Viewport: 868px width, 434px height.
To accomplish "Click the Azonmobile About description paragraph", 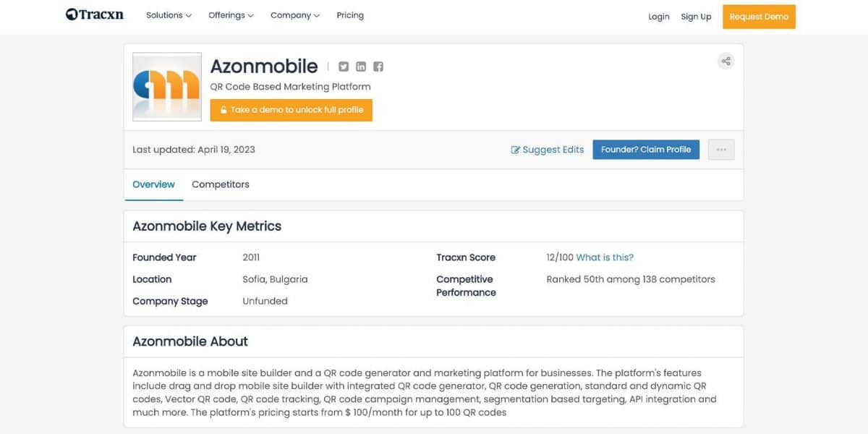I will point(425,393).
